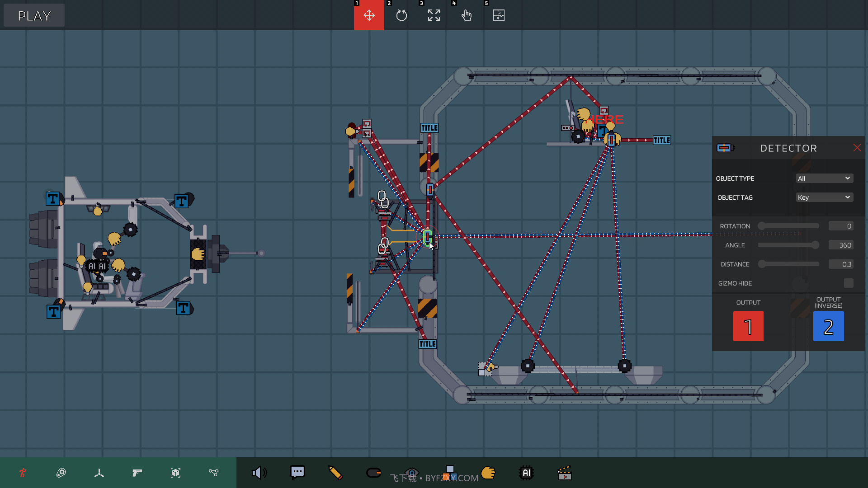Open the AI chip panel
The height and width of the screenshot is (488, 868).
tap(526, 473)
